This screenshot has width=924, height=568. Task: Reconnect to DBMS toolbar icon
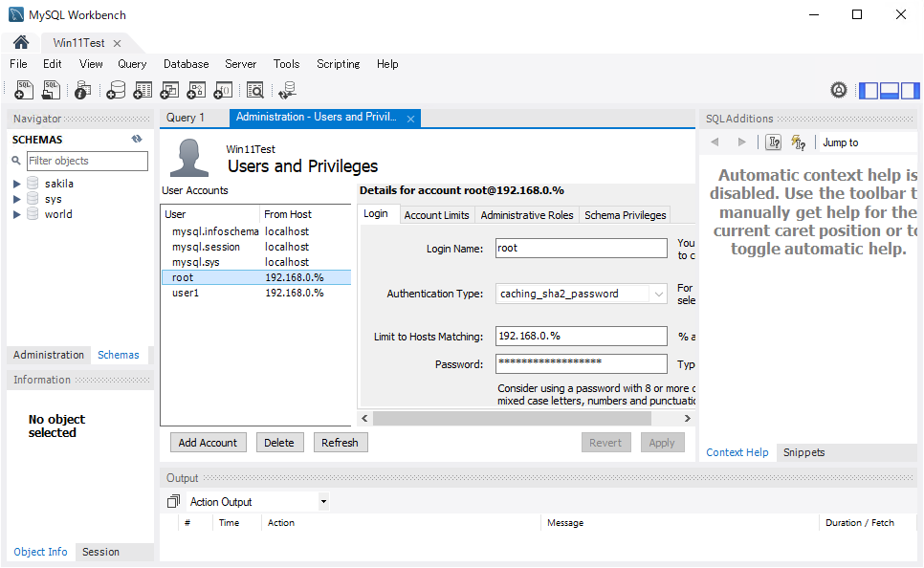[288, 90]
